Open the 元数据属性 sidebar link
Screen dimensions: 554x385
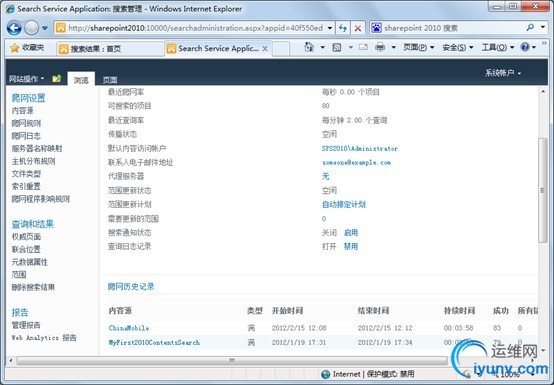(30, 262)
